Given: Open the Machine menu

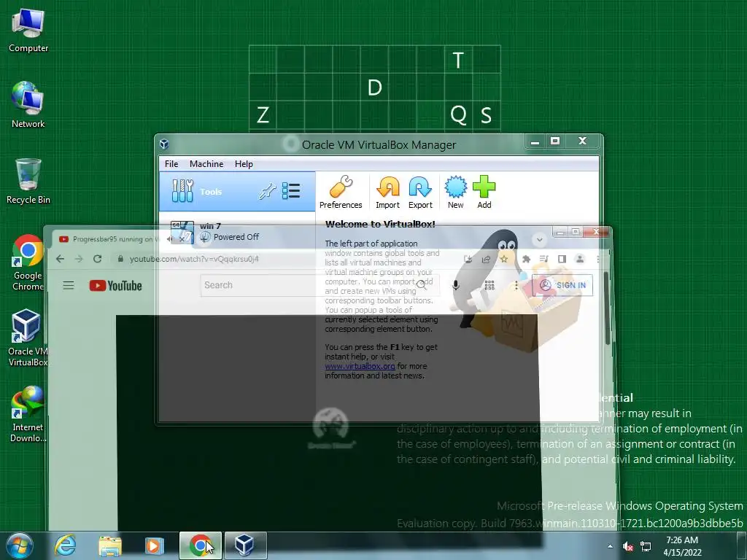Looking at the screenshot, I should pos(206,164).
